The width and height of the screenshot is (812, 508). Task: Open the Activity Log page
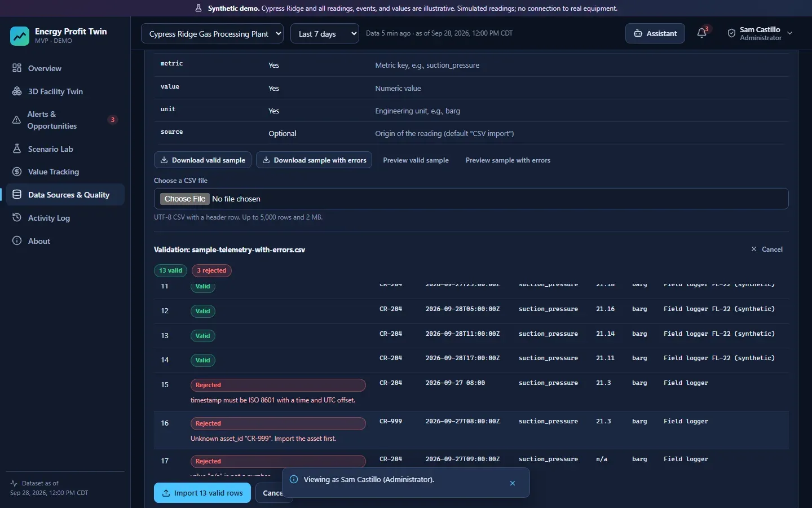pos(65,218)
